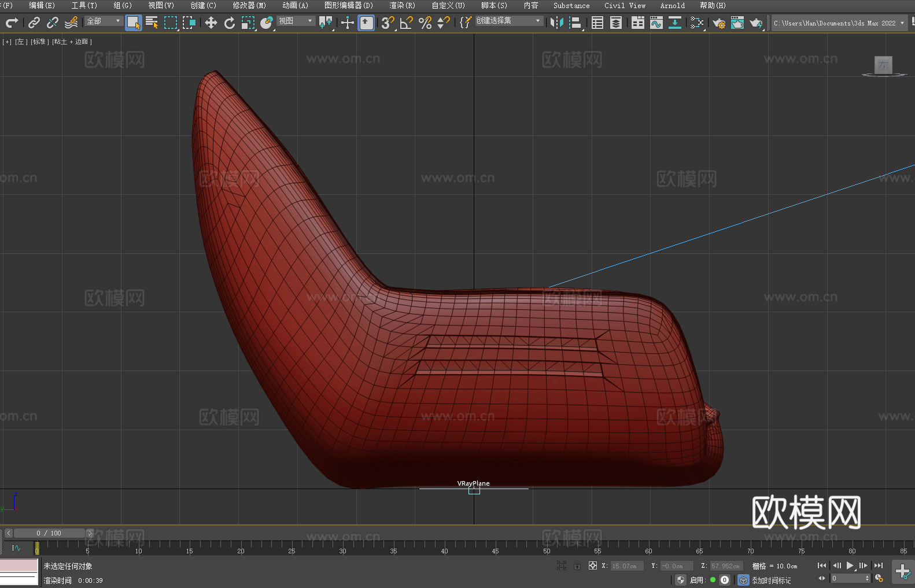915x588 pixels.
Task: Click 添加时间标记 time tag
Action: pos(771,580)
